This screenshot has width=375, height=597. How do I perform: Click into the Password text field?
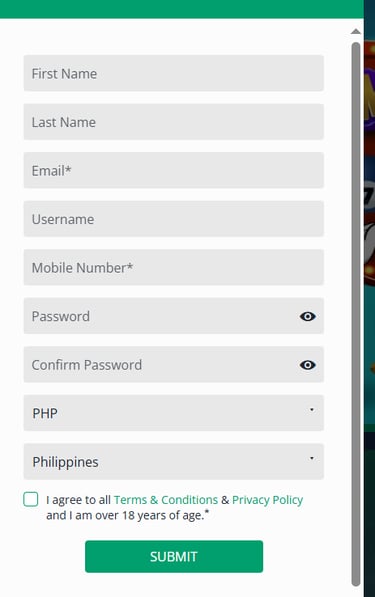tap(160, 316)
